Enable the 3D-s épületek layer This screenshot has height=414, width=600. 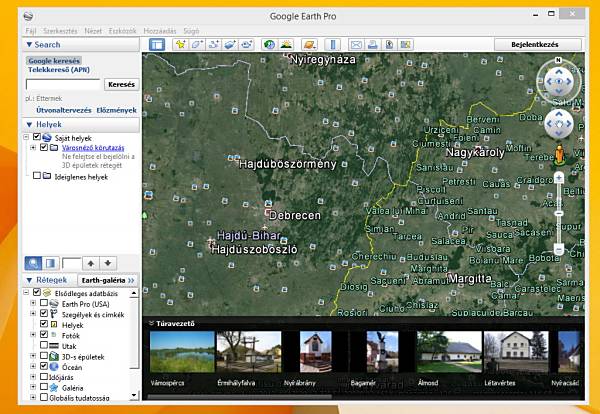coord(44,355)
